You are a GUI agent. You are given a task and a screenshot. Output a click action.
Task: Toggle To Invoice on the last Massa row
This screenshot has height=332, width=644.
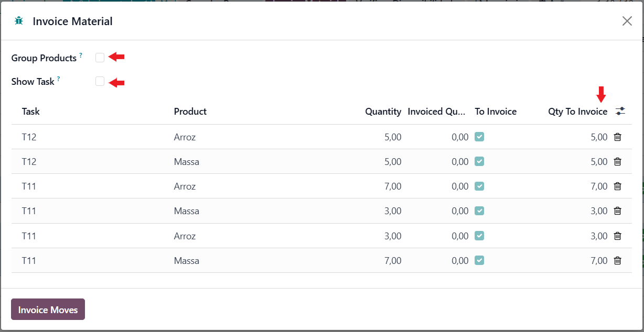pos(479,260)
